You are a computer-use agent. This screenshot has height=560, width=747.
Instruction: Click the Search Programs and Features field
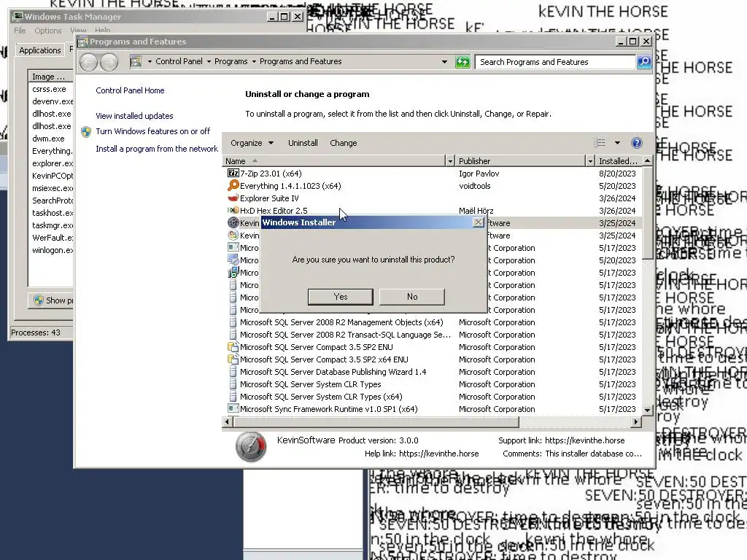click(x=555, y=62)
